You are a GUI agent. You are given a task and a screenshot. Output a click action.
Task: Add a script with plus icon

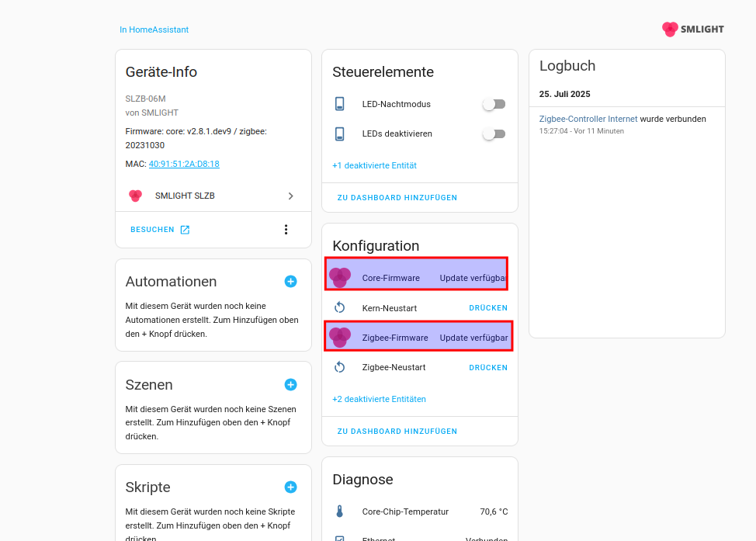coord(290,487)
